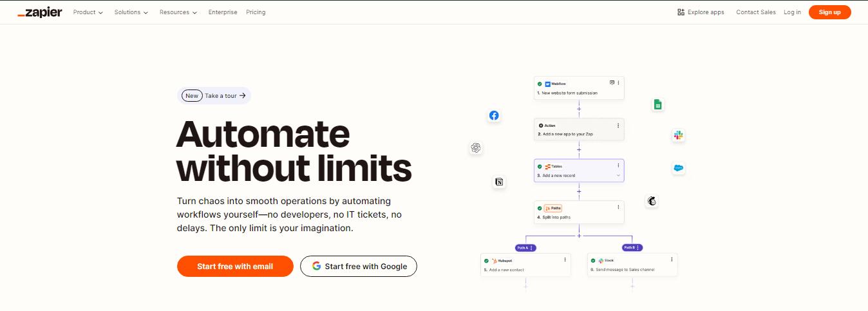
Task: Expand the Resources menu
Action: point(178,12)
